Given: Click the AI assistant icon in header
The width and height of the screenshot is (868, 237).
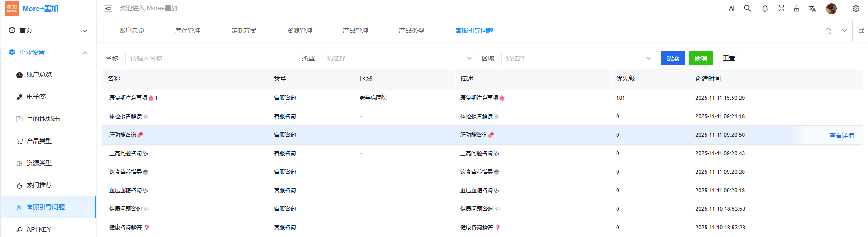Looking at the screenshot, I should tap(732, 9).
